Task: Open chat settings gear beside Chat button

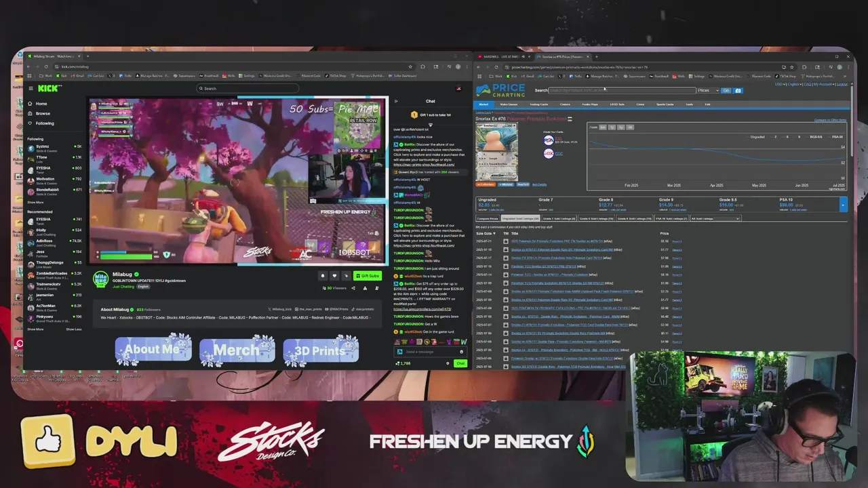Action: click(448, 363)
